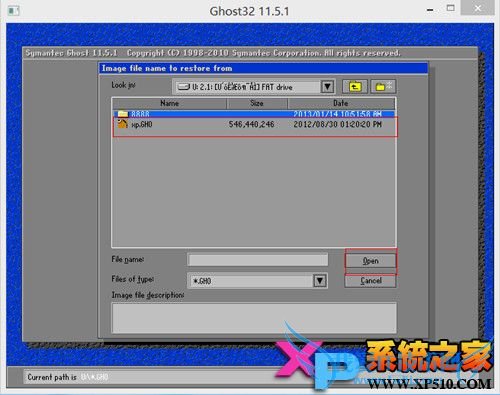Sort list by Name column header
The height and width of the screenshot is (395, 500).
click(170, 103)
